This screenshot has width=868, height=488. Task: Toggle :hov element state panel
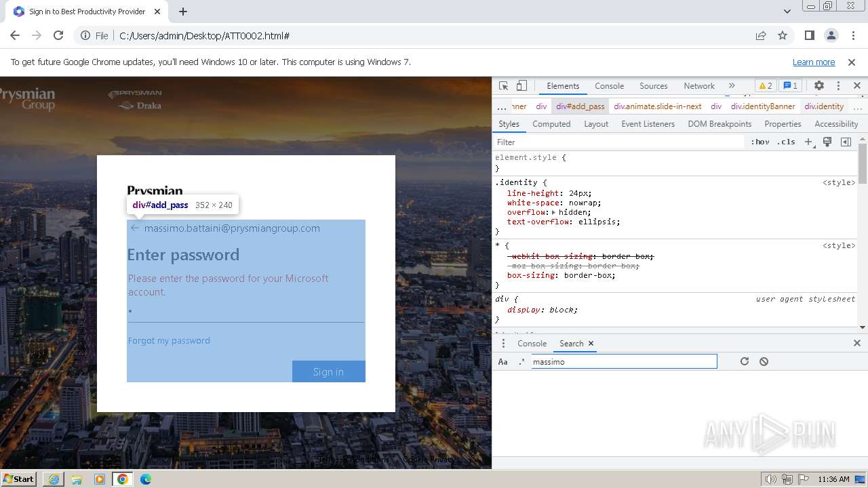[x=760, y=142]
